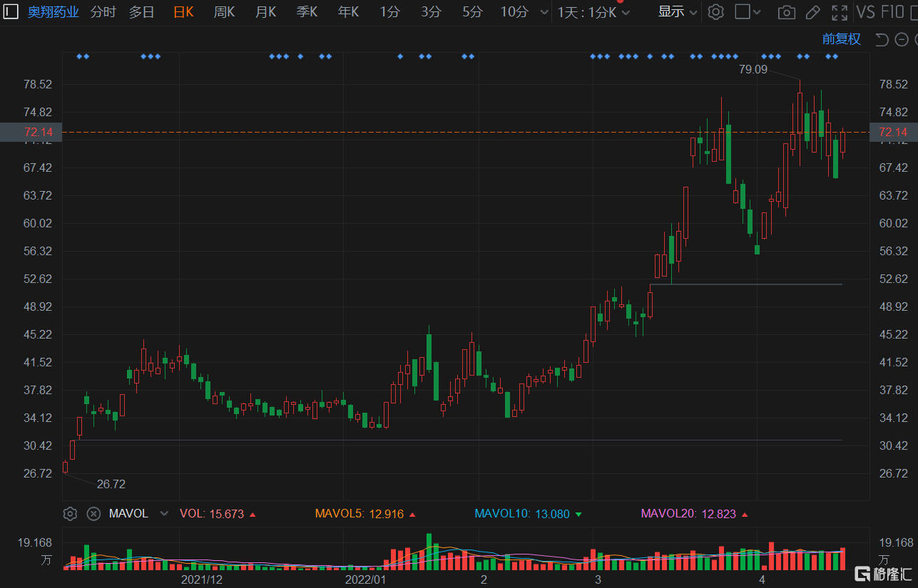
Task: Expand more minute intervals arrow after 10分
Action: (x=544, y=13)
